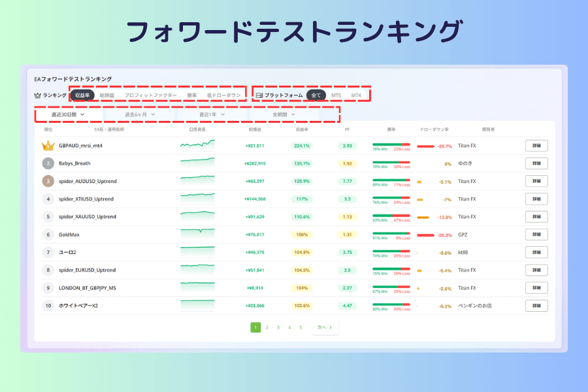The image size is (588, 392).
Task: Open details for Babys_Breath
Action: tap(536, 163)
